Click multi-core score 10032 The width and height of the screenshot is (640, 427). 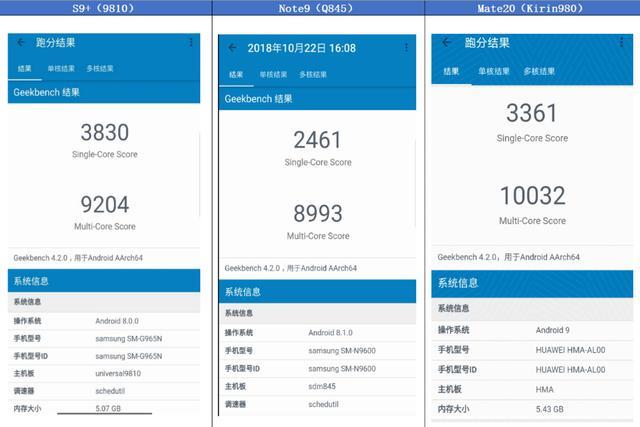[x=533, y=196]
